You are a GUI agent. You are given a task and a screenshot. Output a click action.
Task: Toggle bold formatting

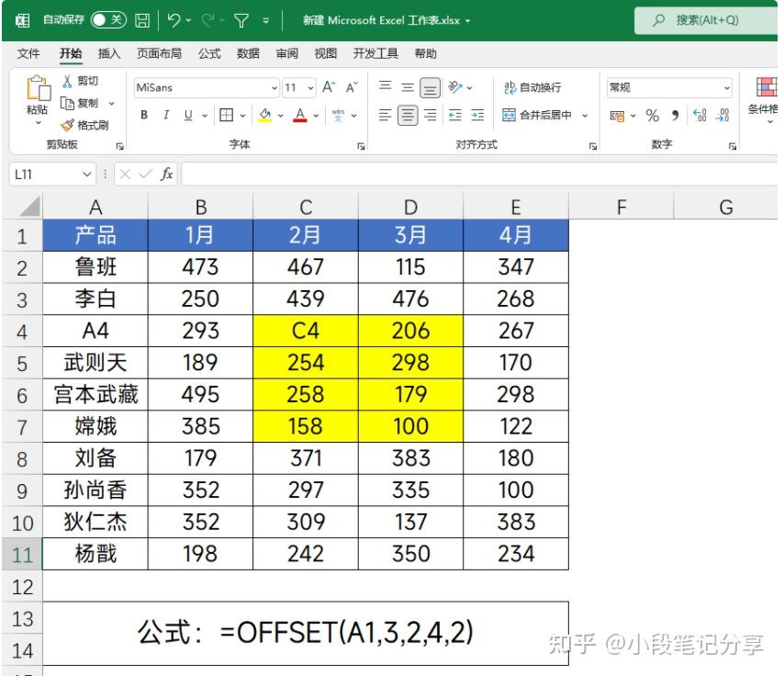tap(145, 115)
